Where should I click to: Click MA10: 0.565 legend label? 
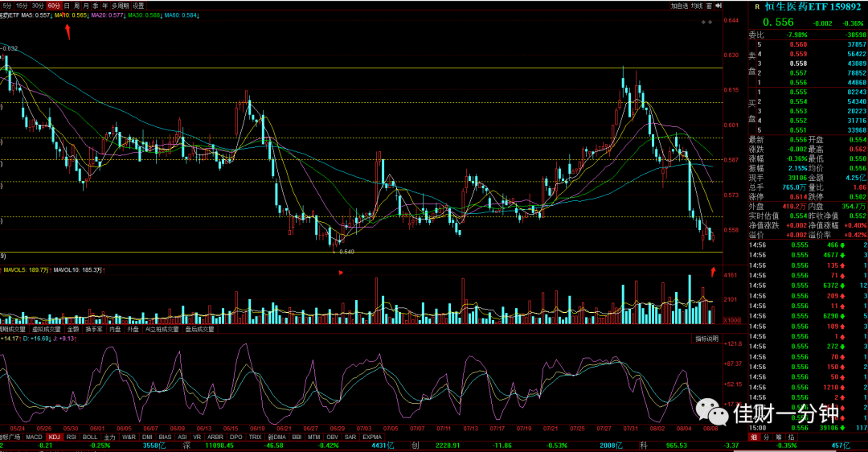click(x=72, y=15)
